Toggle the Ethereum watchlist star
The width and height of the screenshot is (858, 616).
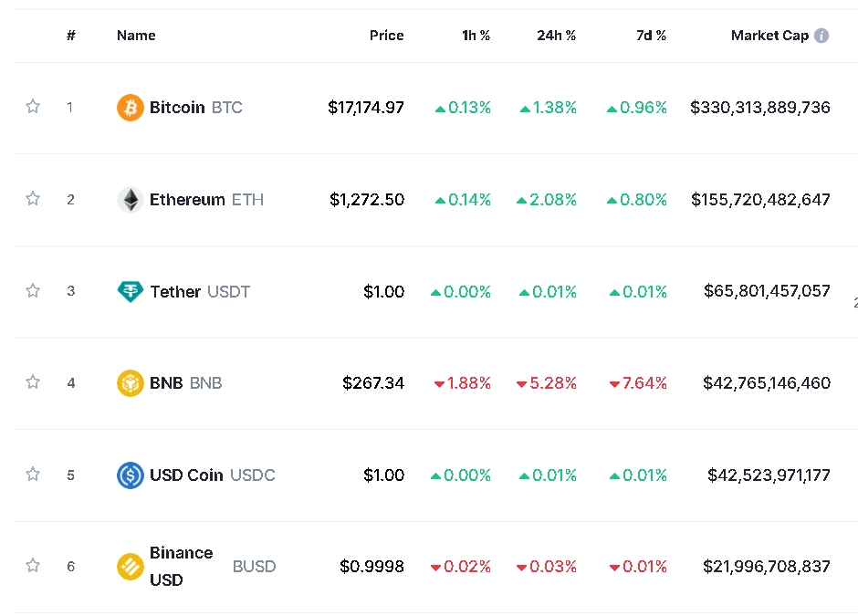33,199
